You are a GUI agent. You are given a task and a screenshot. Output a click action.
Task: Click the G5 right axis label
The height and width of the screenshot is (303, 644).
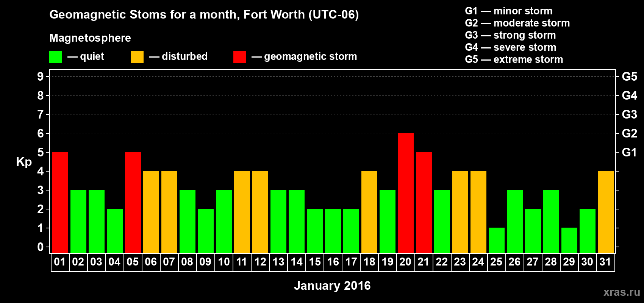(x=630, y=77)
